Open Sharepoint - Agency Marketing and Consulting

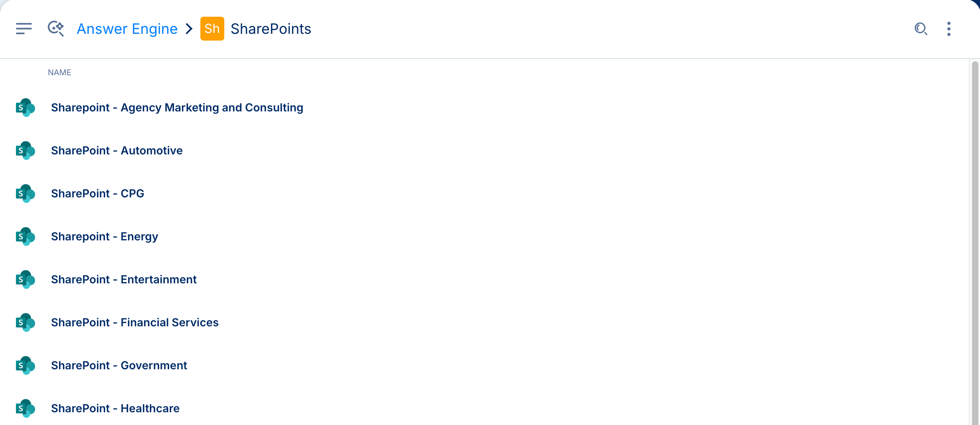[x=177, y=107]
